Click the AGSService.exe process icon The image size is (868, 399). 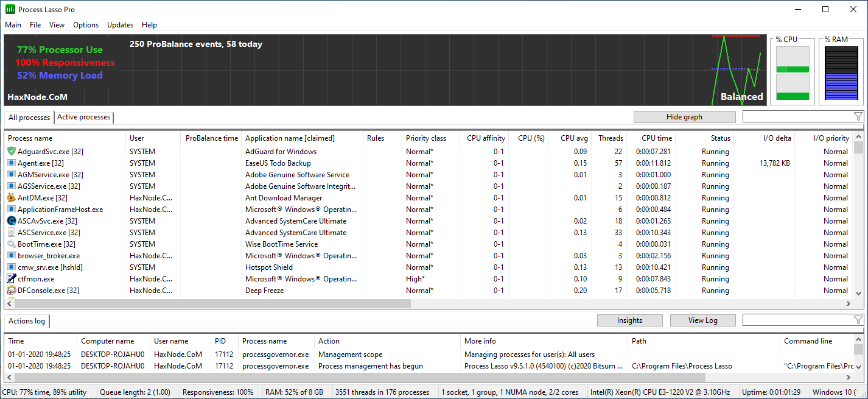point(12,186)
